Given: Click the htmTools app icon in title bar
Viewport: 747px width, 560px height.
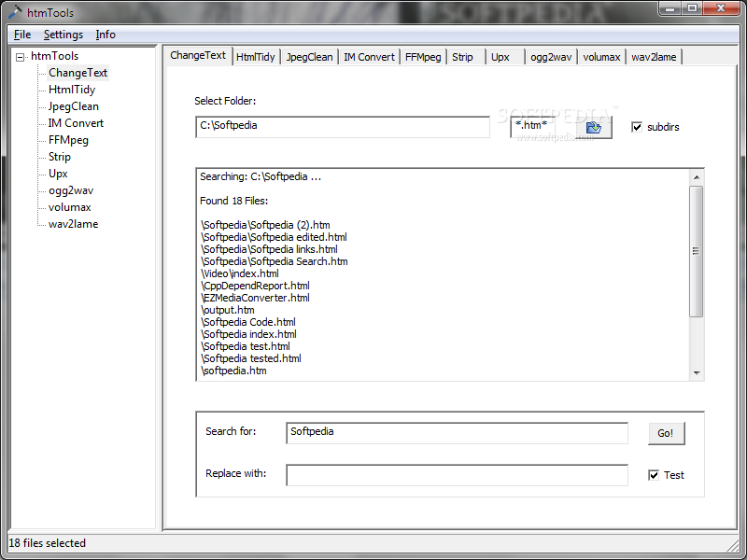Looking at the screenshot, I should point(15,12).
